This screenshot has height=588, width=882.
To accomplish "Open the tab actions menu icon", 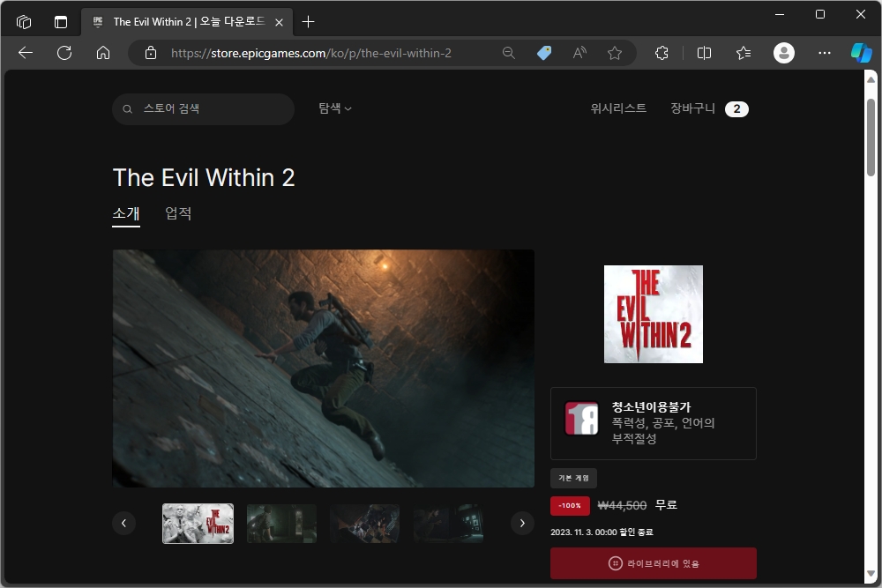I will [61, 22].
